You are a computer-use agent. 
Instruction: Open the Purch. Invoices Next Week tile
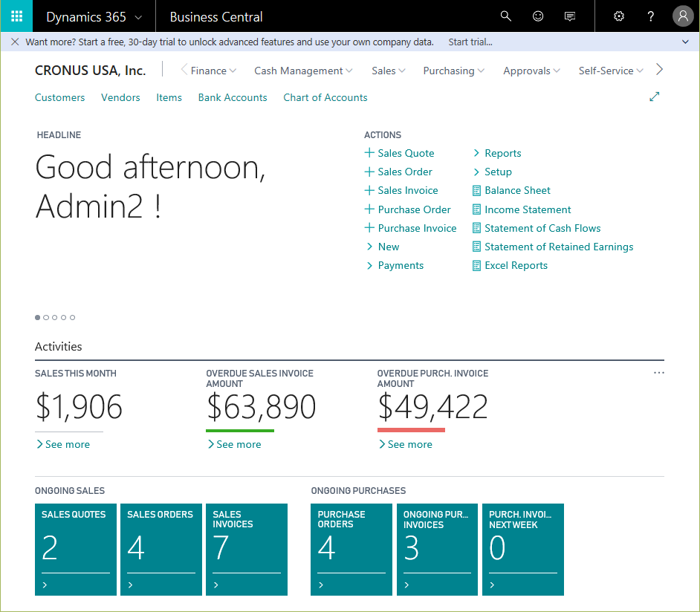point(522,550)
